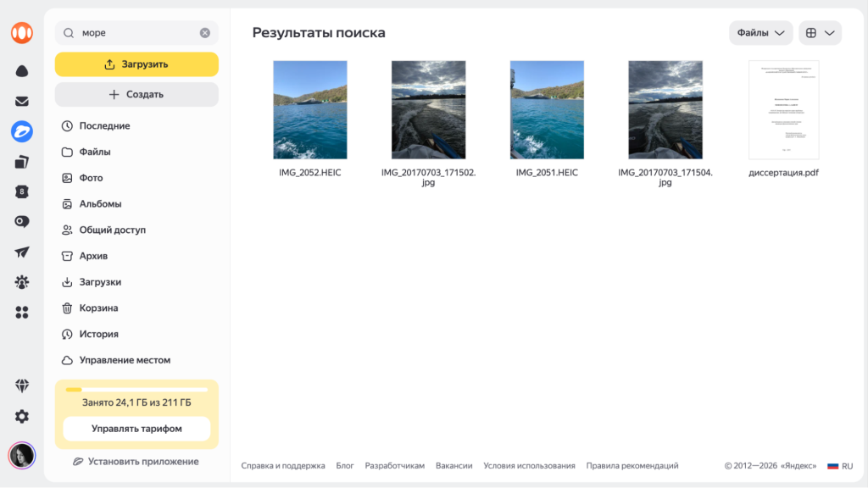Clear the search field text

coord(205,33)
